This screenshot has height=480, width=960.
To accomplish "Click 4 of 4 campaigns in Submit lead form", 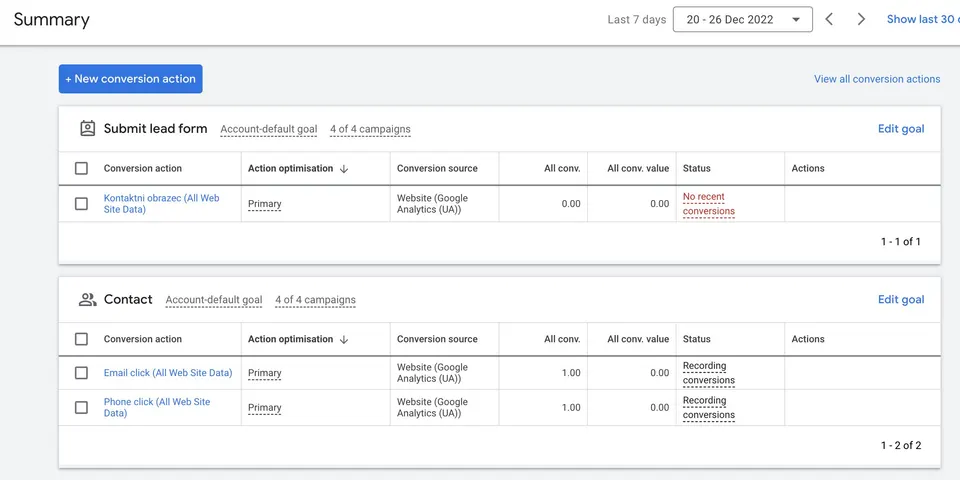I will tap(370, 129).
